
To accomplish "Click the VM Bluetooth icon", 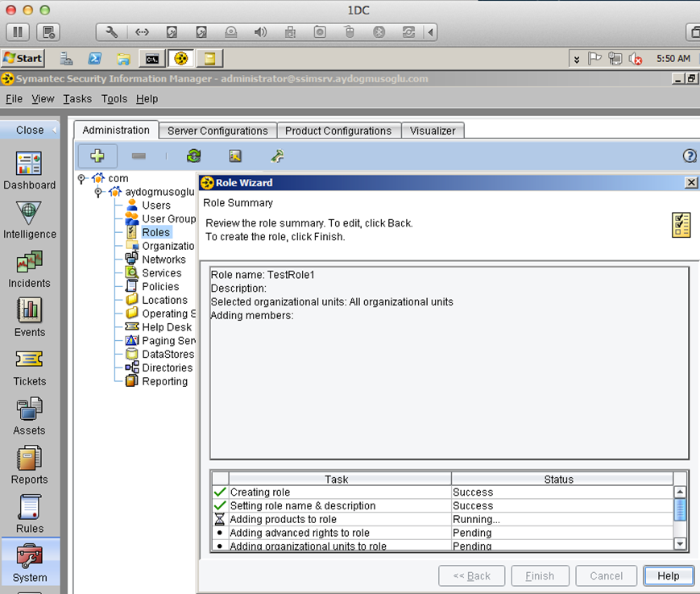I will coord(379,32).
